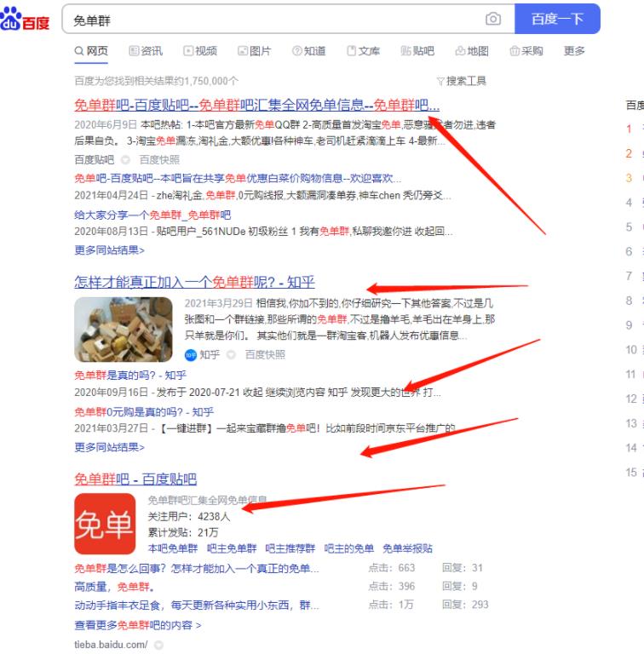Expand 更多同站结果 under the tieba result
The width and height of the screenshot is (644, 654).
tap(109, 250)
